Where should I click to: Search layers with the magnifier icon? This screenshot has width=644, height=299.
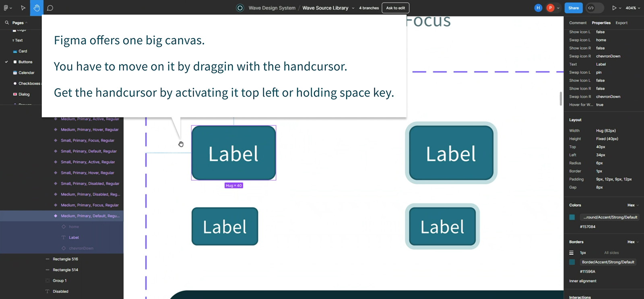tap(7, 23)
